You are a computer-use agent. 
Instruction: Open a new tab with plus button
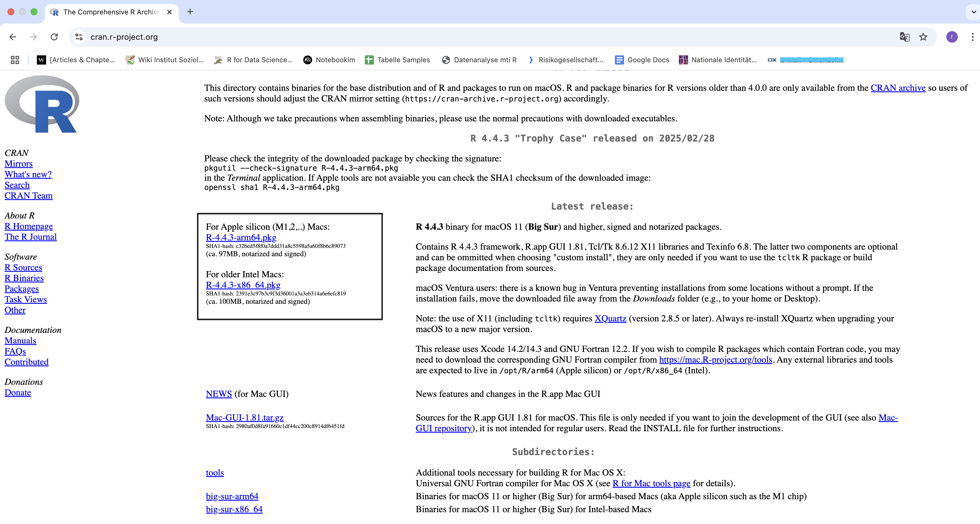[190, 12]
